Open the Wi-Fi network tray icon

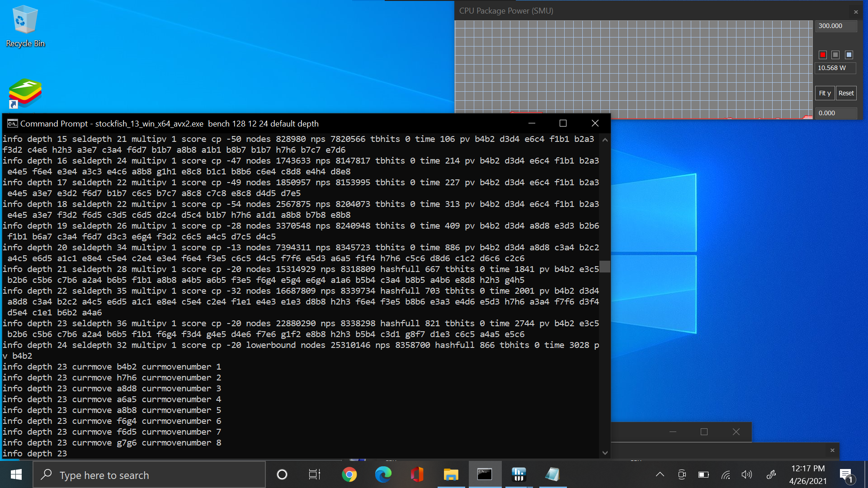(x=726, y=474)
